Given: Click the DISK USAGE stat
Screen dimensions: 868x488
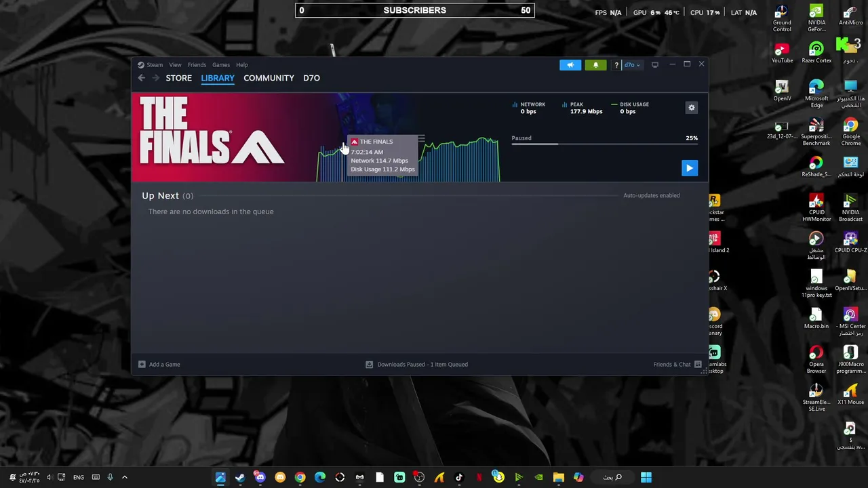Looking at the screenshot, I should tap(631, 108).
